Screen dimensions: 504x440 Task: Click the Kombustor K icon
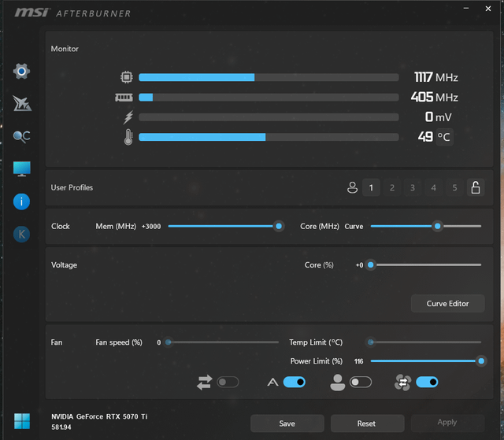(x=21, y=234)
